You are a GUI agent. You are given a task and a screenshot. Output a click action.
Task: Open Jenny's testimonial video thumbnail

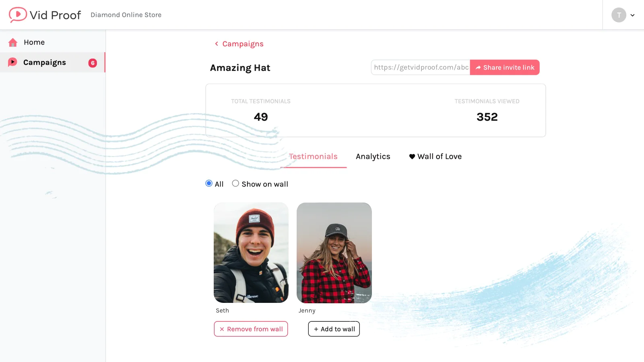334,253
